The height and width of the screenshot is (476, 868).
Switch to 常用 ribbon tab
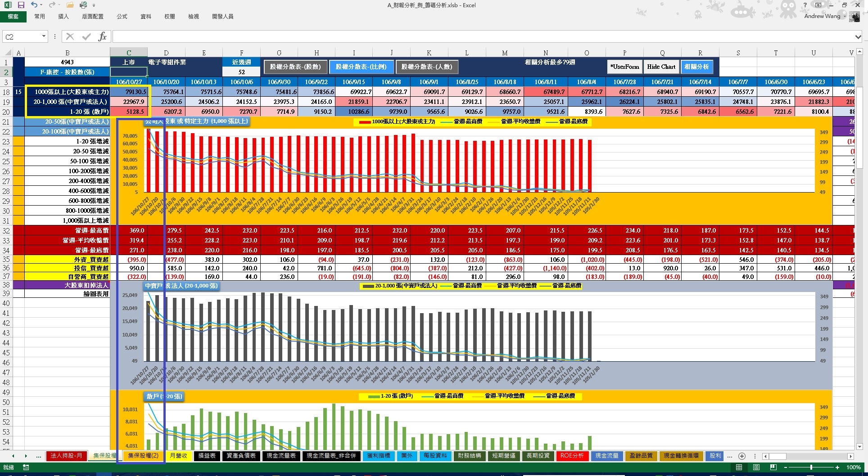click(40, 17)
